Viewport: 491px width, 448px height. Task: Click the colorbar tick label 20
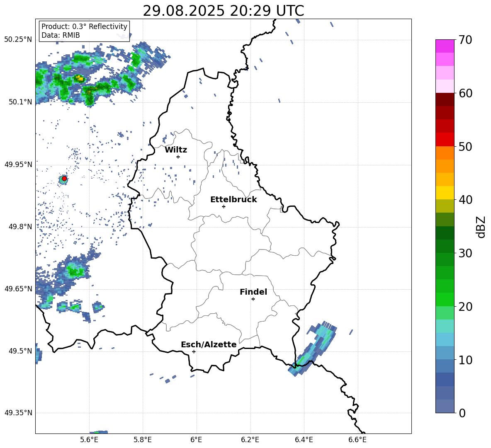[465, 306]
